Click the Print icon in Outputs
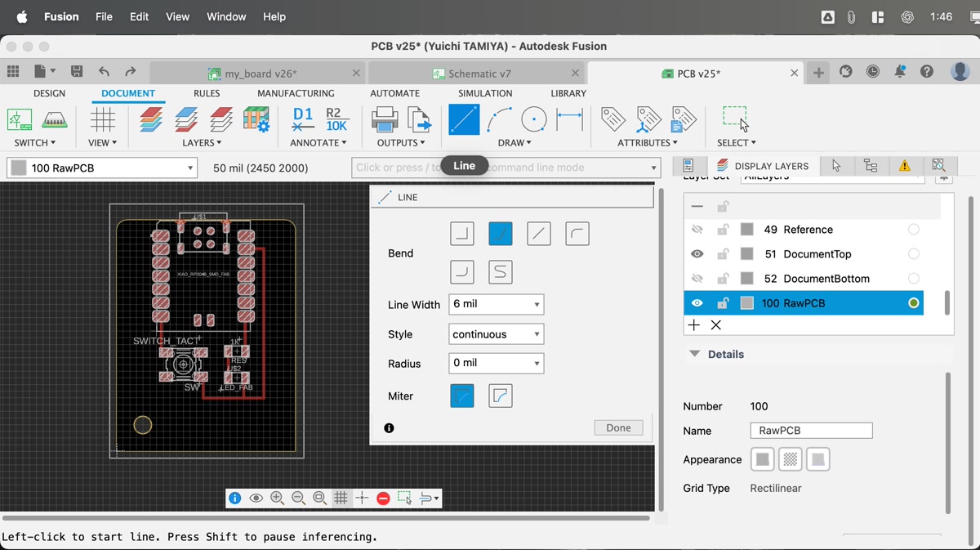980x550 pixels. 385,120
